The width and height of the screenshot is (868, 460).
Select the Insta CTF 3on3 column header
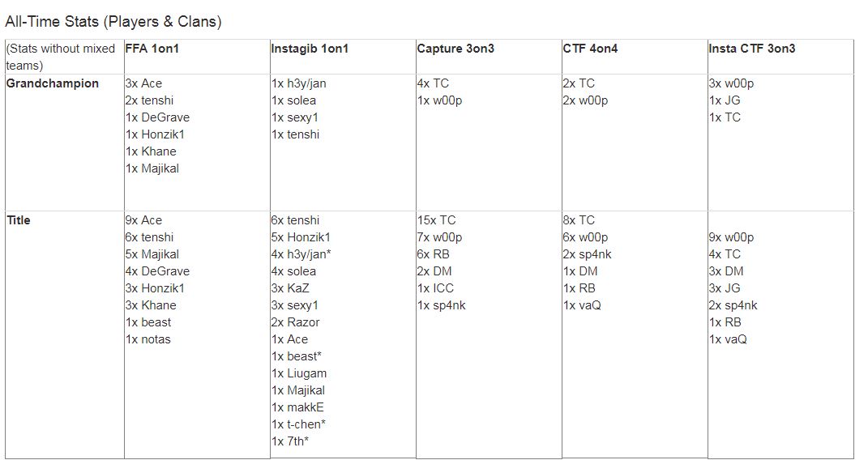[x=751, y=49]
